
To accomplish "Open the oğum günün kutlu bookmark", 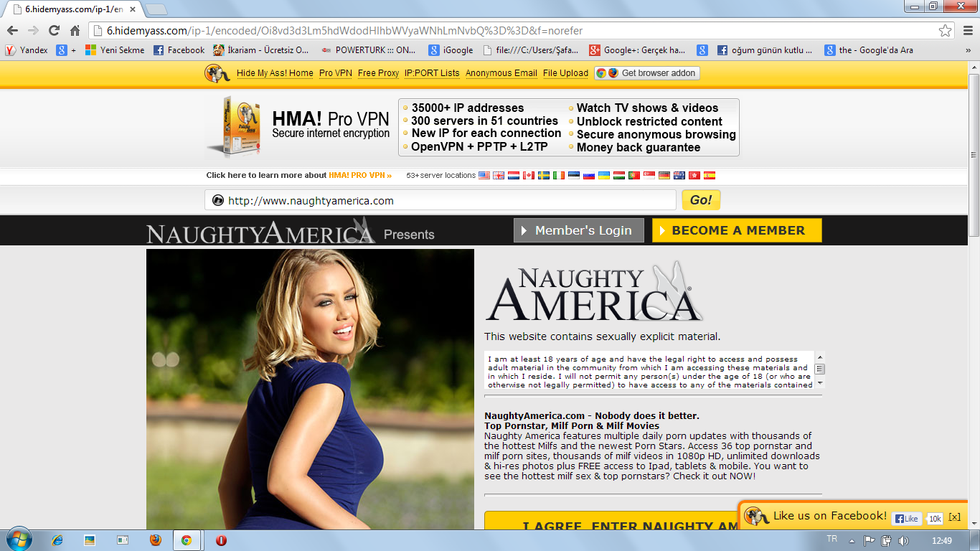I will [765, 50].
